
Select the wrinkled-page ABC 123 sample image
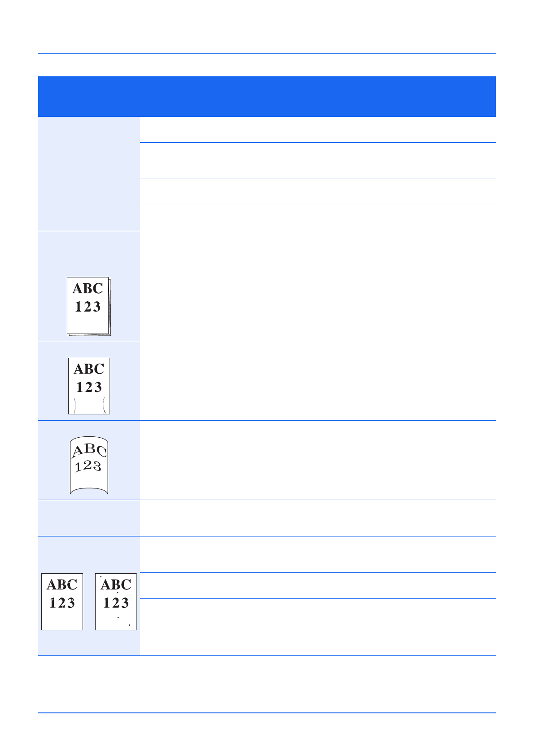point(89,386)
